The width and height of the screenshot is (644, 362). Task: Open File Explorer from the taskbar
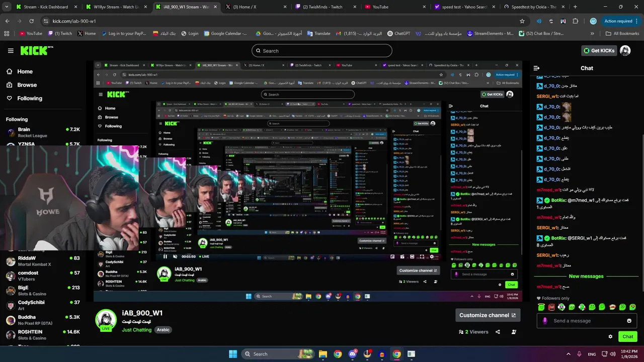[x=323, y=354]
